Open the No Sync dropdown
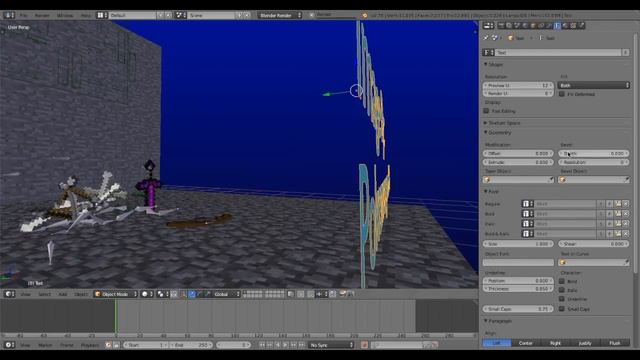This screenshot has height=360, width=640. click(x=331, y=345)
